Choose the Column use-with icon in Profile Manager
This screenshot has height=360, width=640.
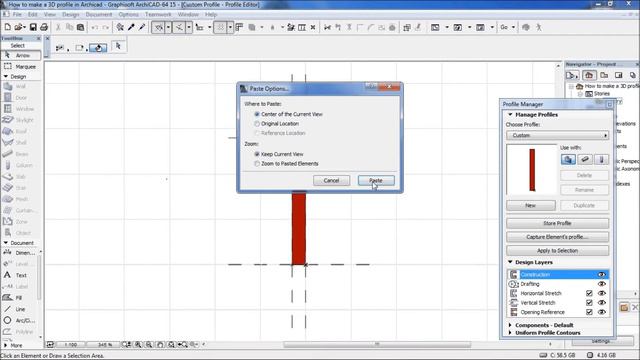point(601,159)
